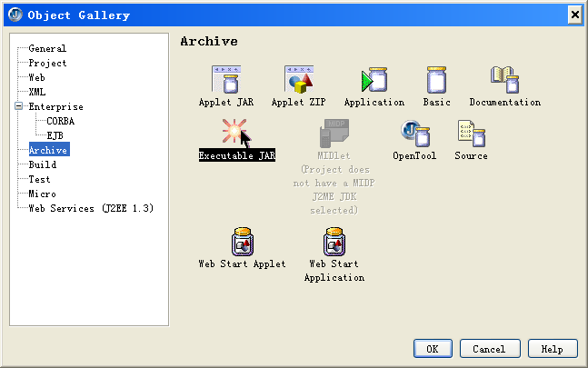Click the greyed-out MIDlet icon
588x368 pixels.
click(x=334, y=134)
